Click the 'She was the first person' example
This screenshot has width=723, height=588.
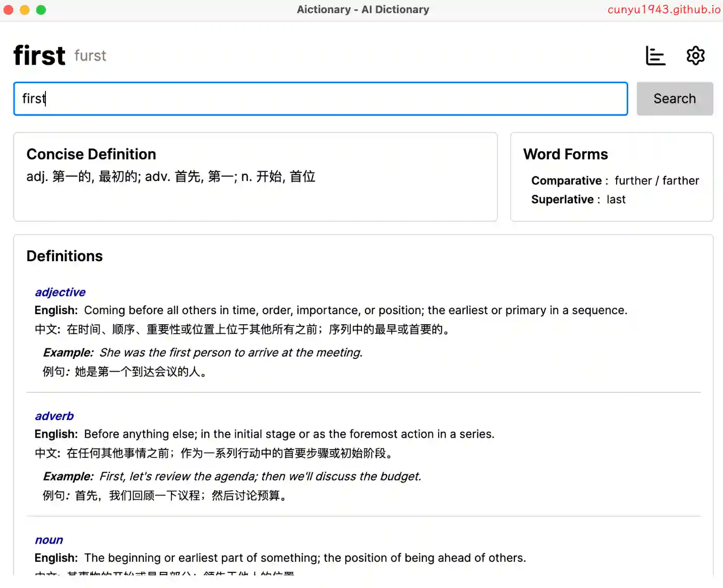(230, 352)
